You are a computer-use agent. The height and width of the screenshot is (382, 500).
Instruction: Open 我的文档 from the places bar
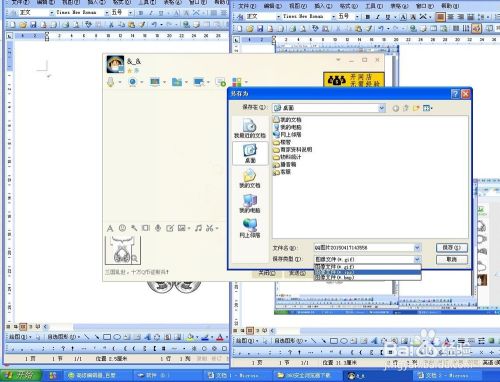tap(250, 178)
